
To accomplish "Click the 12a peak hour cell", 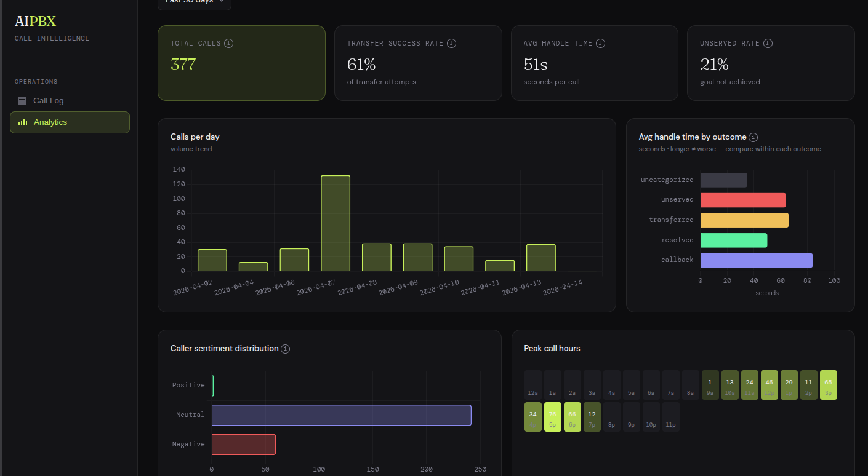I will (x=533, y=385).
